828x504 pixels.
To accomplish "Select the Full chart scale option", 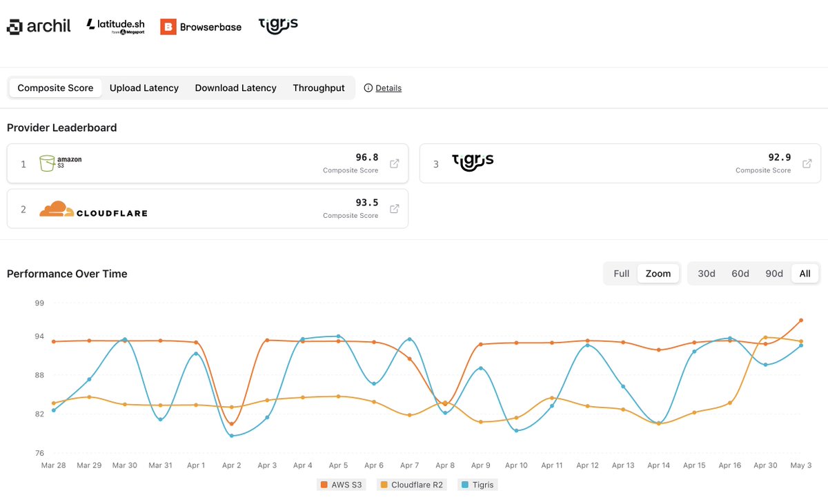I will coord(622,274).
